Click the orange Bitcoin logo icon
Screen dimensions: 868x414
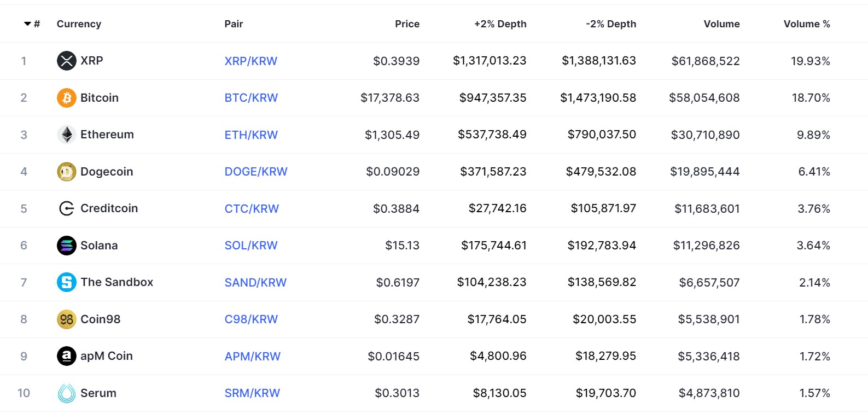(x=66, y=98)
